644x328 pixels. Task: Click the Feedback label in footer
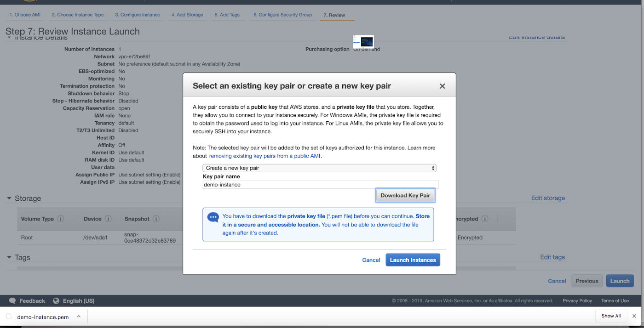pyautogui.click(x=32, y=301)
